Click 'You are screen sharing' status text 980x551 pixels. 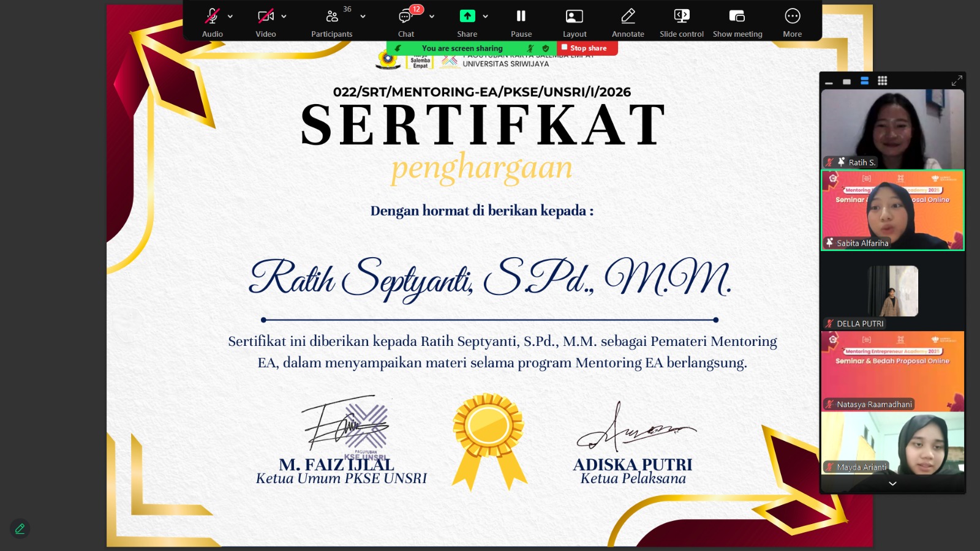tap(462, 48)
